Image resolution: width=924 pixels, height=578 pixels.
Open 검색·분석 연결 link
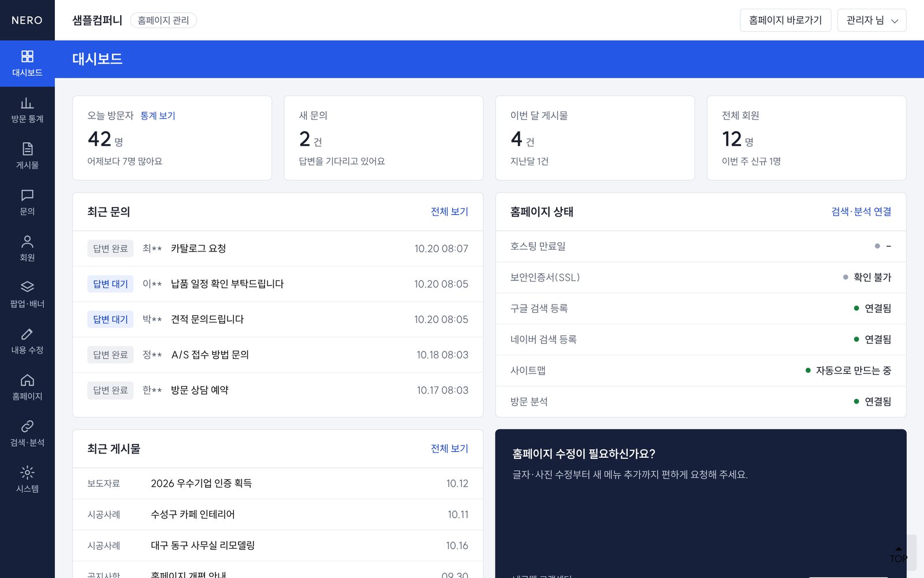pyautogui.click(x=861, y=212)
